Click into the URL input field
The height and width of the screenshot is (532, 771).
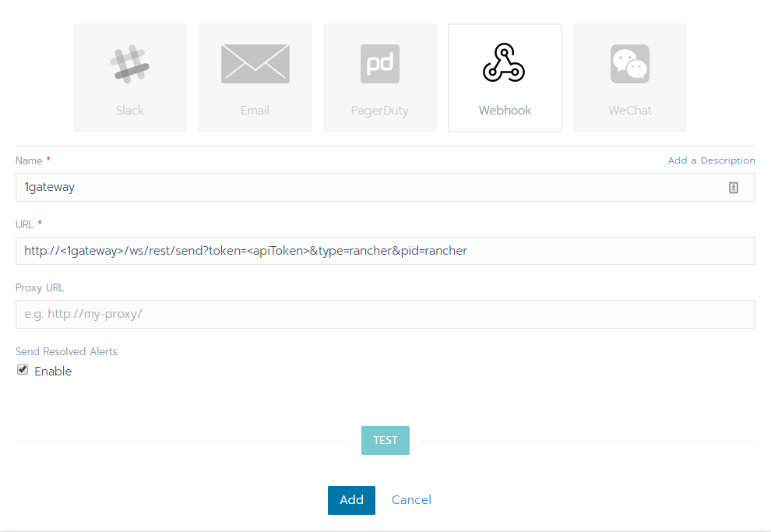click(385, 251)
